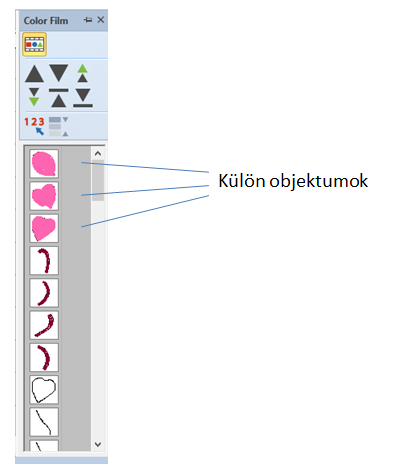
Task: Toggle the Color Film filmstrip button
Action: click(x=34, y=44)
